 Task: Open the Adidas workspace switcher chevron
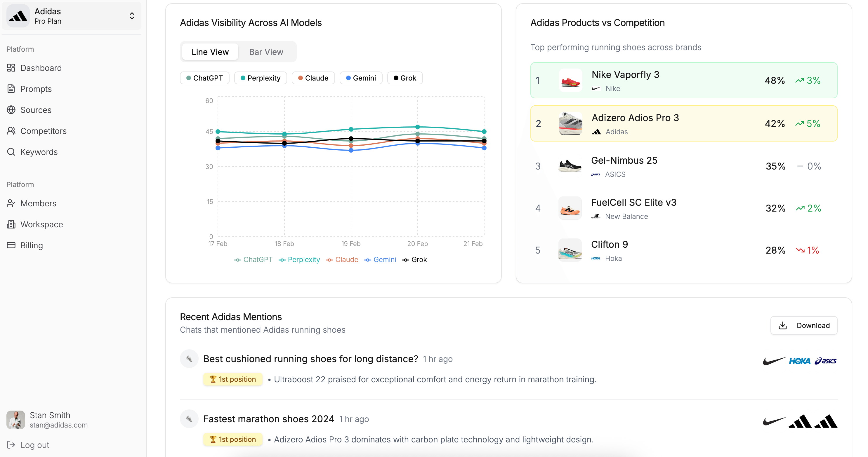click(x=132, y=16)
